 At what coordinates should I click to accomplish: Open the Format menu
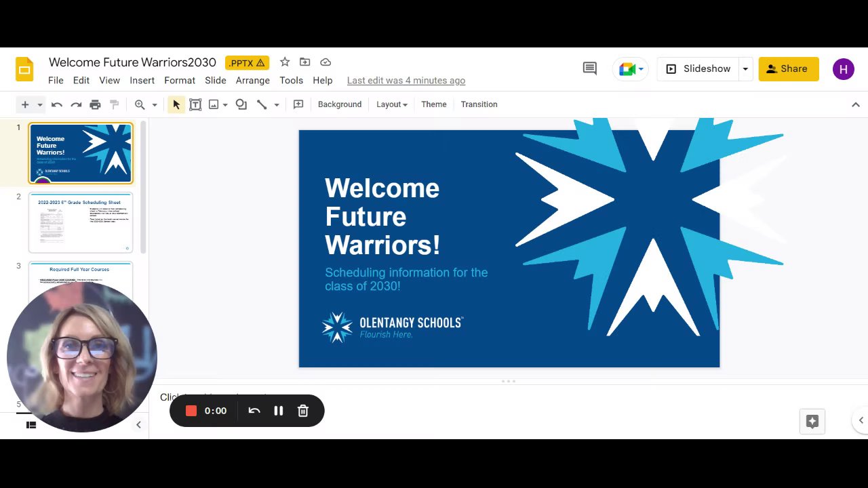point(180,80)
